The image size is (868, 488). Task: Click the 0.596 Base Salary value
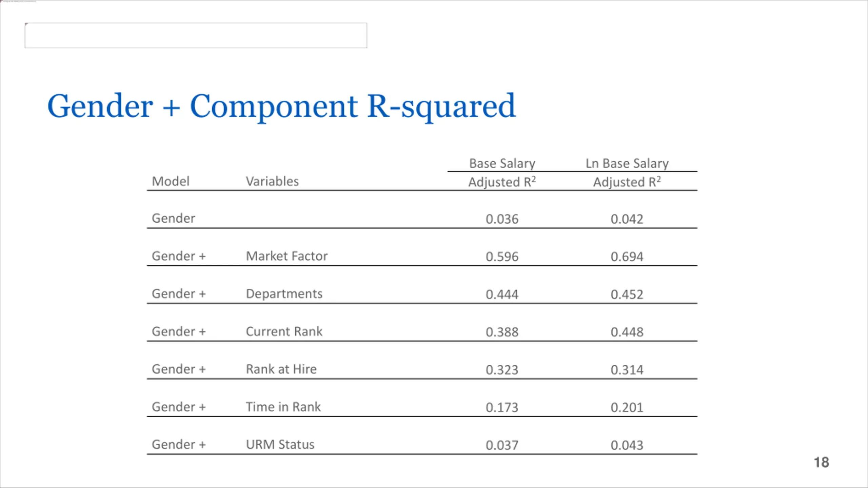click(502, 257)
